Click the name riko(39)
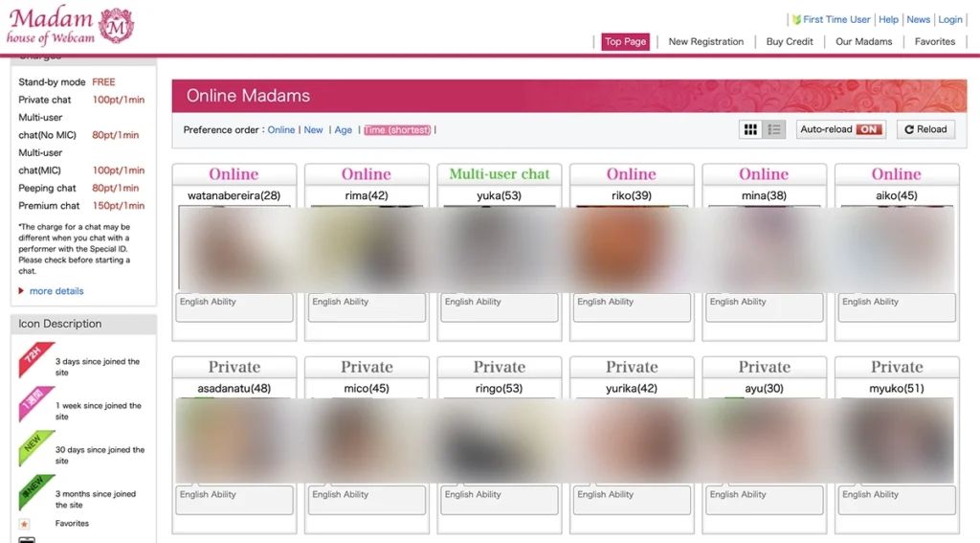Screen dimensions: 980x543 click(x=632, y=195)
